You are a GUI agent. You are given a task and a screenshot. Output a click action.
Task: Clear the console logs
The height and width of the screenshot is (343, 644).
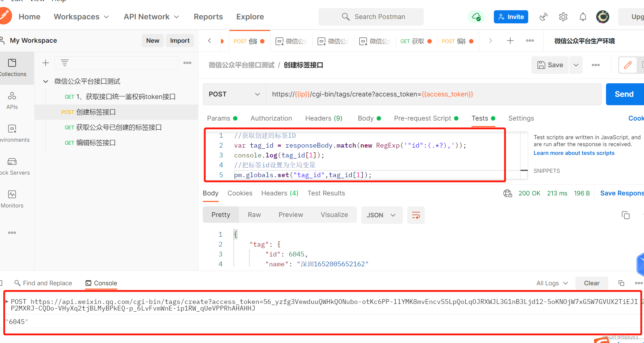point(592,283)
